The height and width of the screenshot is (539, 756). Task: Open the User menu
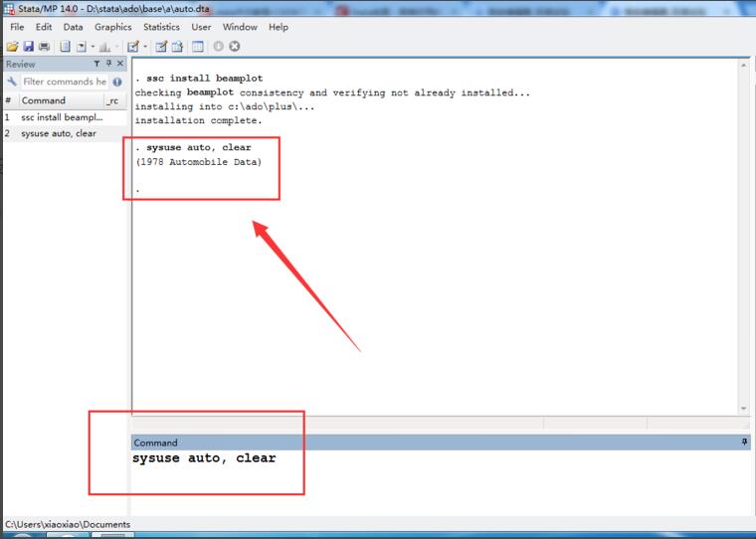[201, 27]
